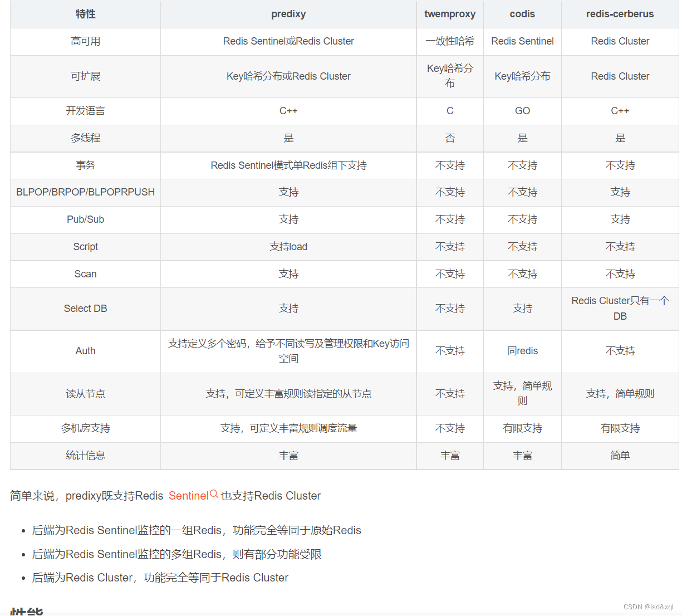Click the predixy 统计信息 cell '丰富'
Image resolution: width=682 pixels, height=616 pixels.
[288, 456]
